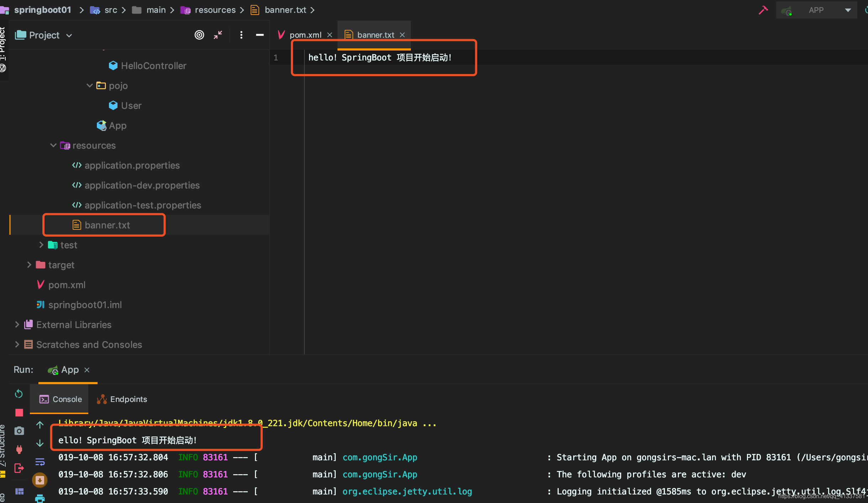Stop the running App with the red square
This screenshot has width=868, height=503.
[x=19, y=413]
